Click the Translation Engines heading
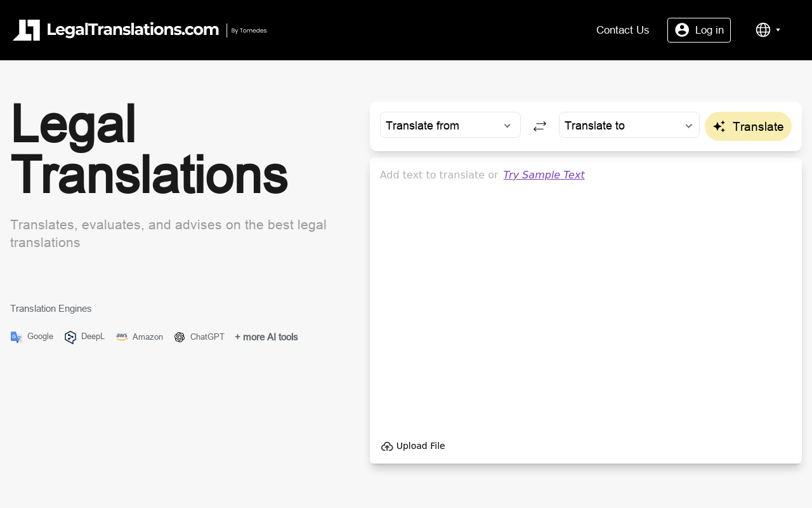Image resolution: width=812 pixels, height=508 pixels. [51, 309]
